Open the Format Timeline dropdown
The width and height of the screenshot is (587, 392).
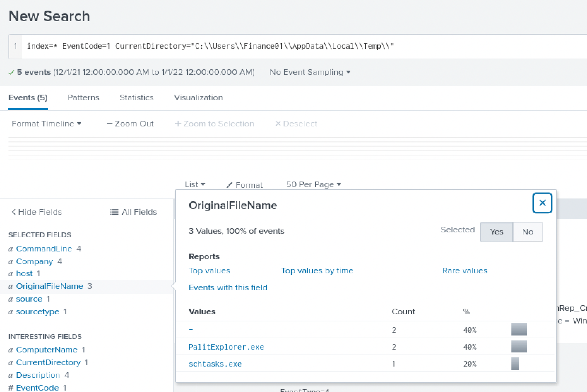tap(46, 124)
